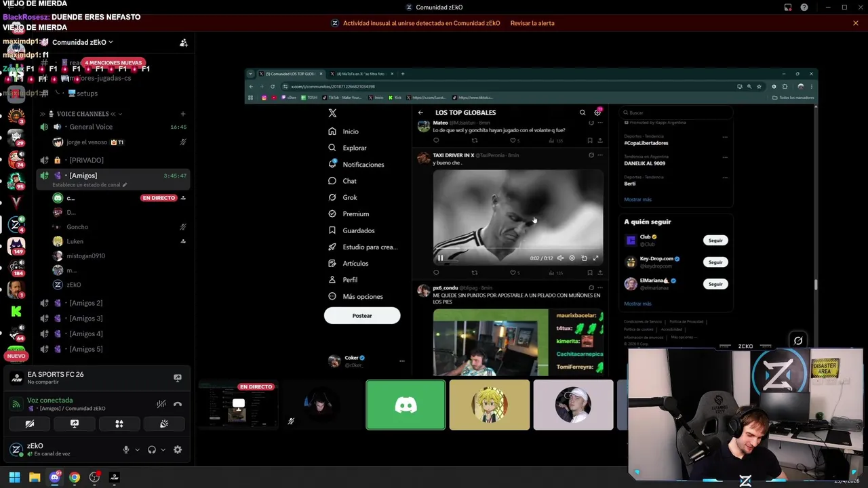Viewport: 868px width, 488px height.
Task: Click 'Mostrar más' under trends
Action: (637, 200)
